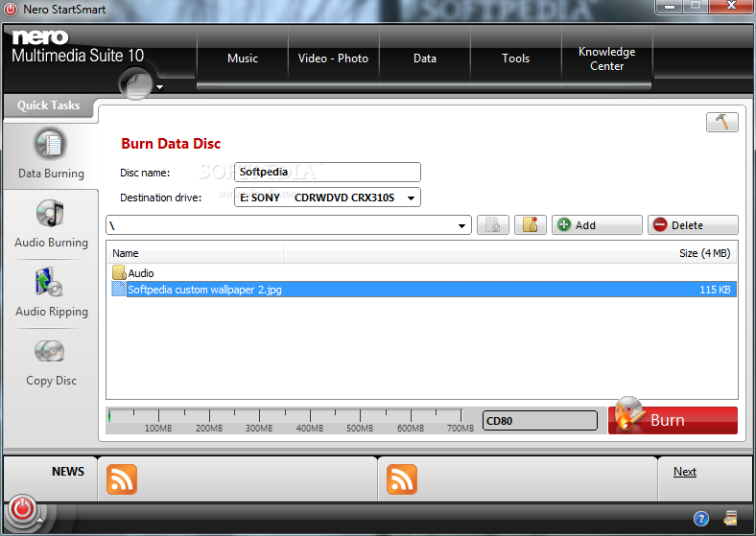The width and height of the screenshot is (756, 536).
Task: Open the Tools tab
Action: (x=515, y=58)
